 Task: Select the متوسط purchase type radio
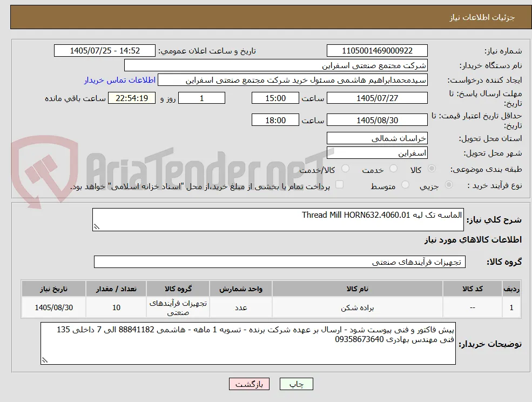tap(405, 185)
